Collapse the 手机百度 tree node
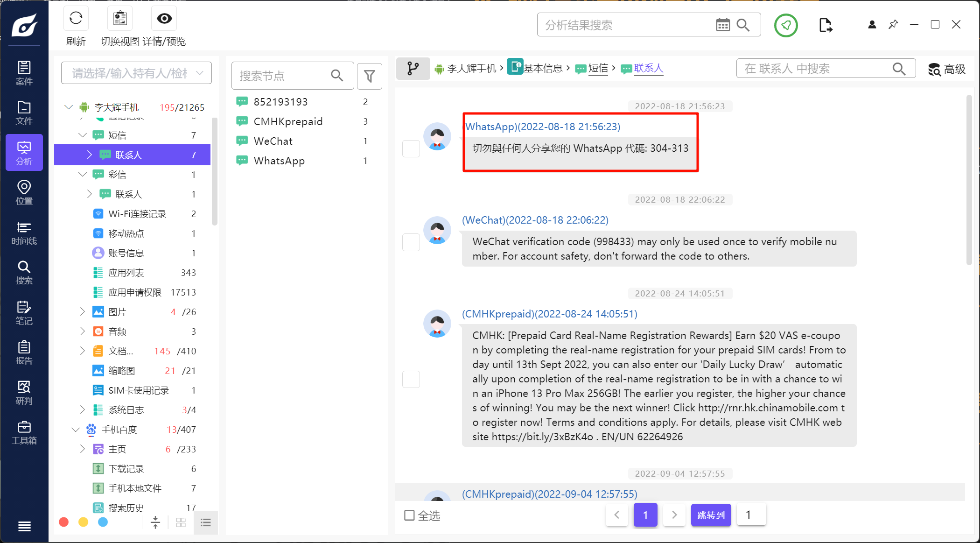Screen dimensions: 980x543 pyautogui.click(x=76, y=429)
